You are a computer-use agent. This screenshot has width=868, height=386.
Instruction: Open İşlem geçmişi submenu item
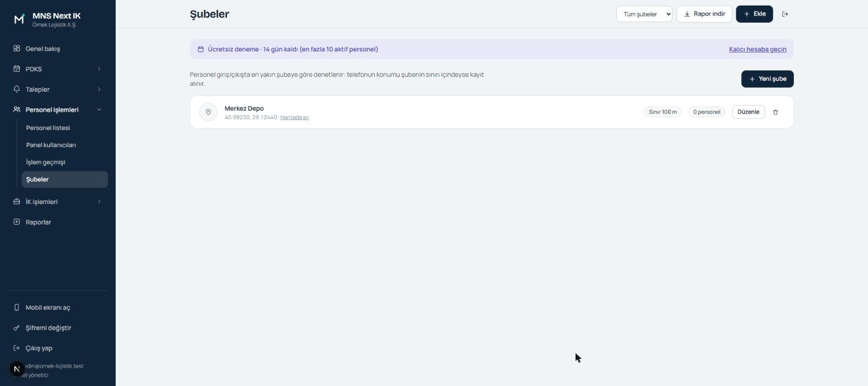click(65, 162)
